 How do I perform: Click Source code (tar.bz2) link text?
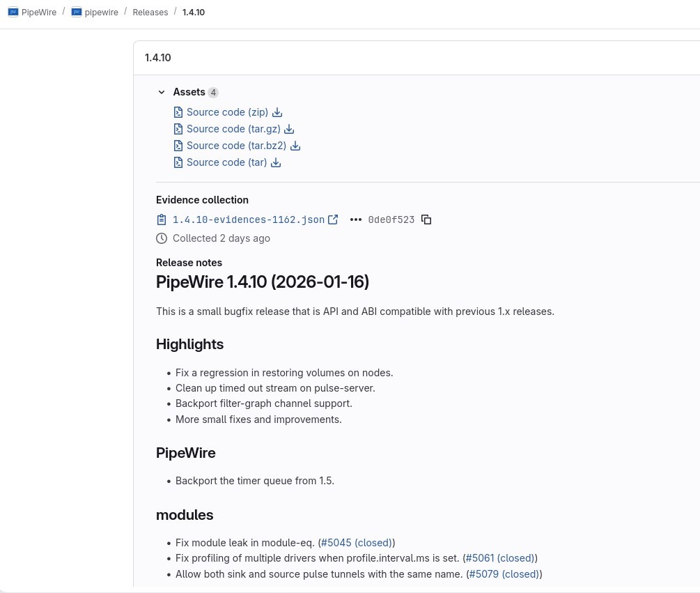pos(236,146)
